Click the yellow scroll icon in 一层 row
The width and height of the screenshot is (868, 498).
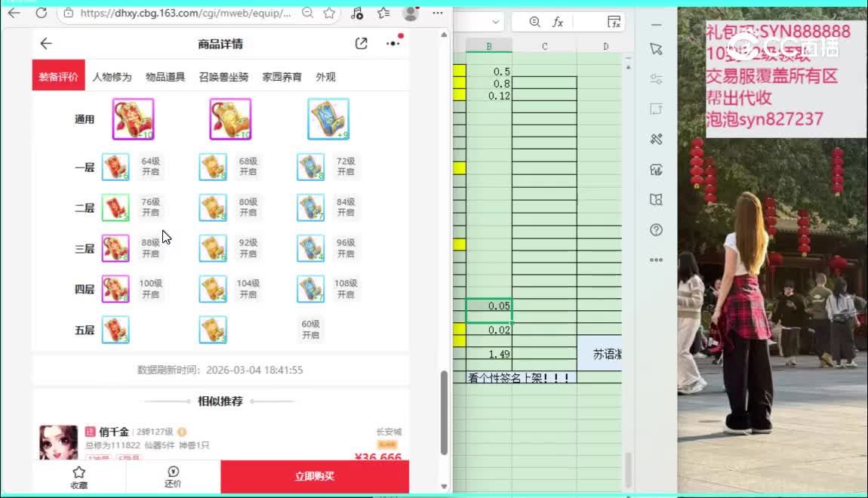pyautogui.click(x=213, y=167)
